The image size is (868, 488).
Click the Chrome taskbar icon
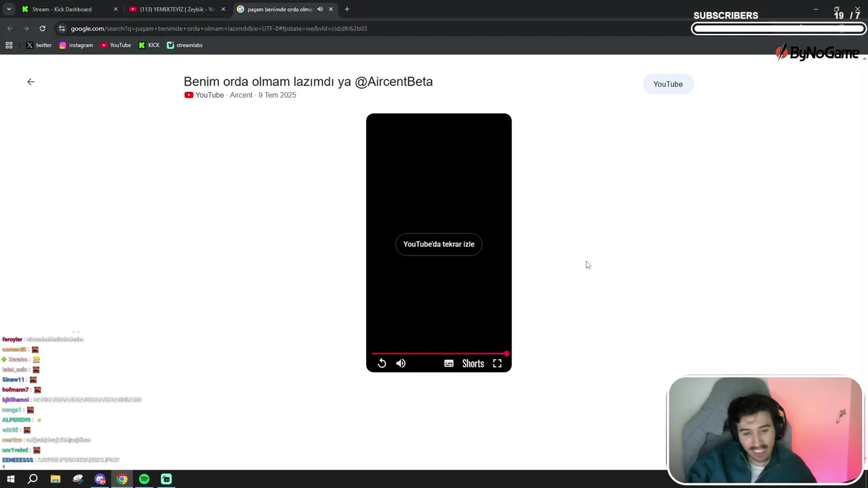(x=122, y=479)
